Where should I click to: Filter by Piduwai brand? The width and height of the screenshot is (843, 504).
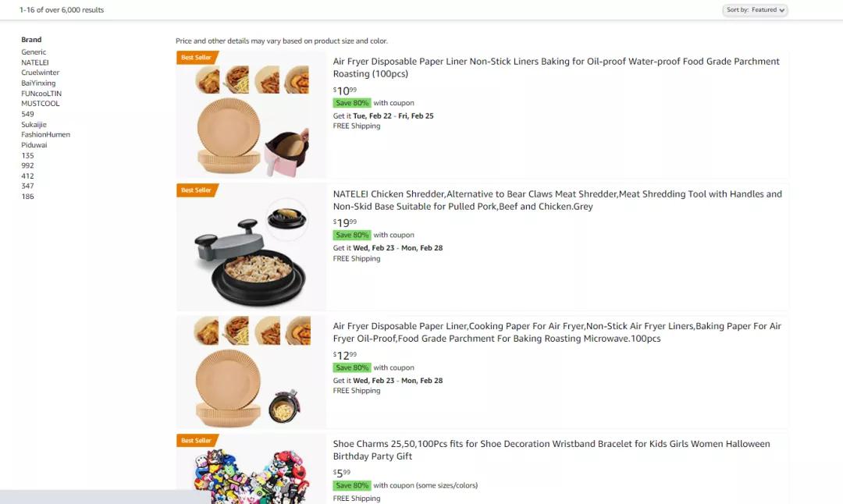click(x=34, y=145)
